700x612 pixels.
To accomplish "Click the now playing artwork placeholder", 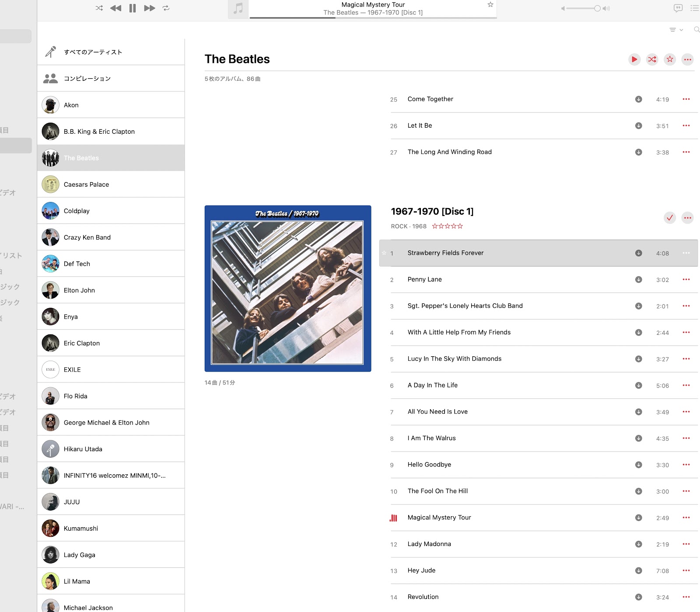I will coord(238,9).
